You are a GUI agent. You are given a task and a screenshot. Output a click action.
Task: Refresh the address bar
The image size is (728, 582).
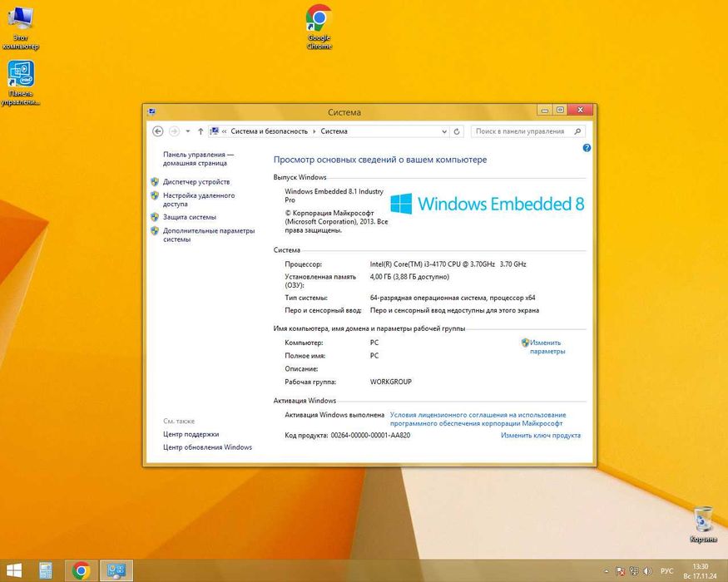point(457,131)
